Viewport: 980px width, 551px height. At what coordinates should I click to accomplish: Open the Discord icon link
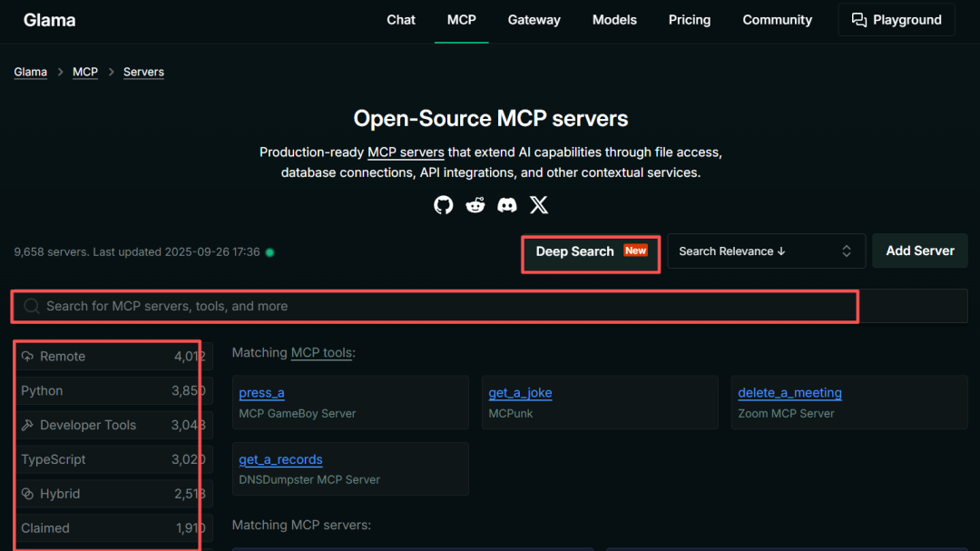[507, 205]
